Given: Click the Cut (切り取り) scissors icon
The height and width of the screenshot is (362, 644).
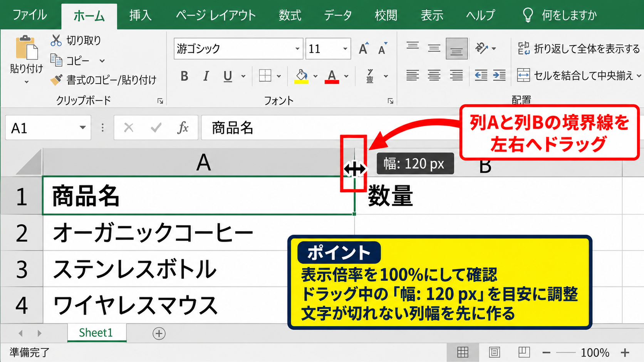Looking at the screenshot, I should [56, 40].
